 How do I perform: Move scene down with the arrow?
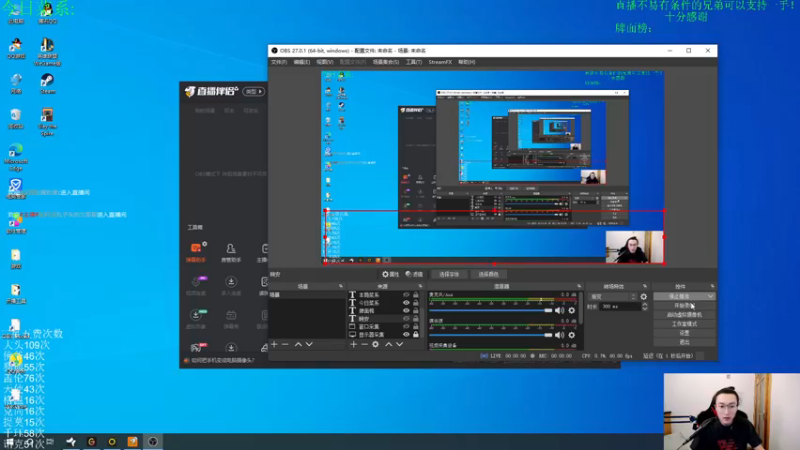click(x=309, y=344)
